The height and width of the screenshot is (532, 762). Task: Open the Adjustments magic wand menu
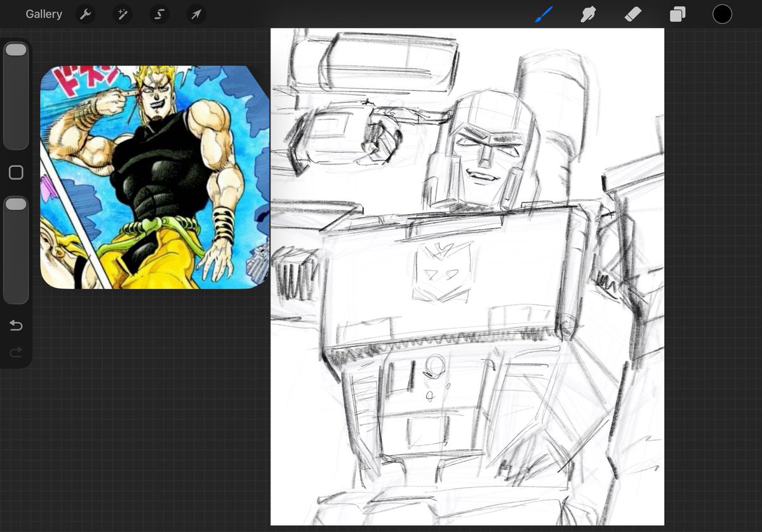(122, 14)
